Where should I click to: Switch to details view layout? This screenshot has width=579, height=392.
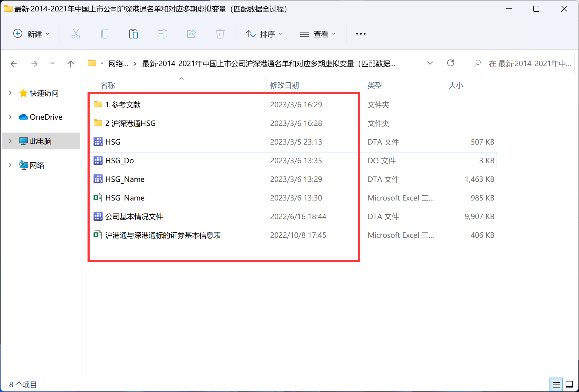[556, 384]
